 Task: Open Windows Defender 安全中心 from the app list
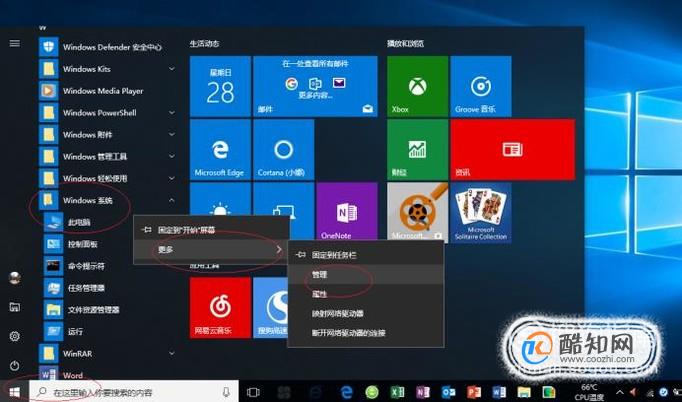click(x=107, y=47)
